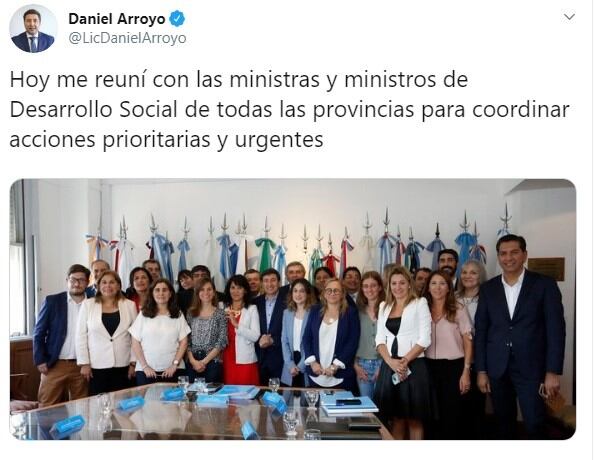
Task: Visit the @LicDanielArroyo handle
Action: pyautogui.click(x=127, y=38)
